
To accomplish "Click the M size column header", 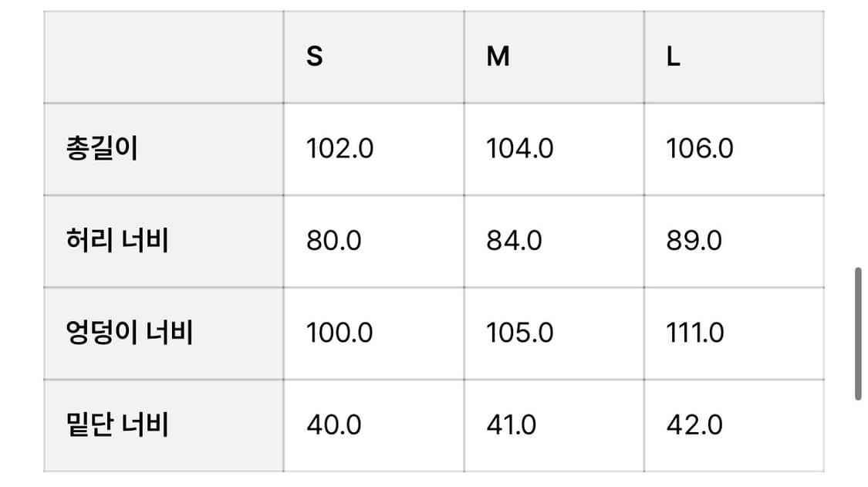I will (498, 57).
